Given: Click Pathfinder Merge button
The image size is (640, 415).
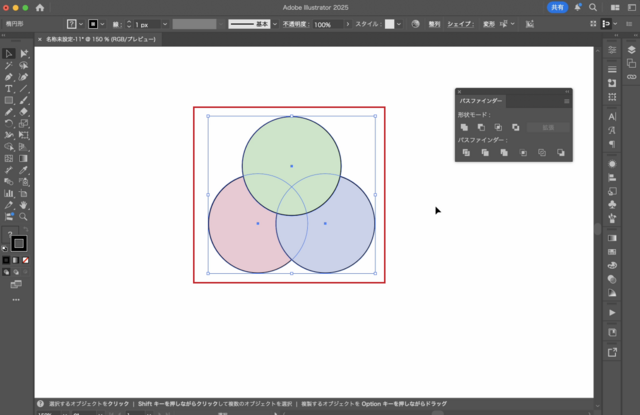Looking at the screenshot, I should pyautogui.click(x=504, y=153).
